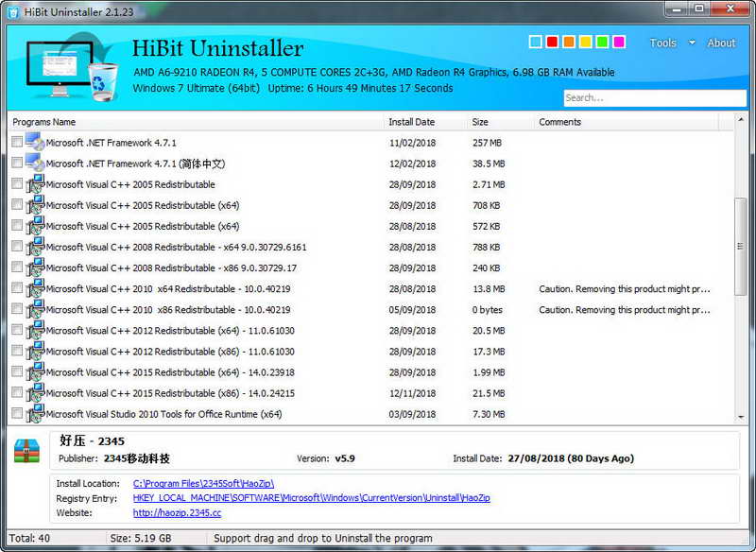The width and height of the screenshot is (756, 552).
Task: Click the HiBit Uninstaller computer and recycle bin logo
Action: pos(73,67)
